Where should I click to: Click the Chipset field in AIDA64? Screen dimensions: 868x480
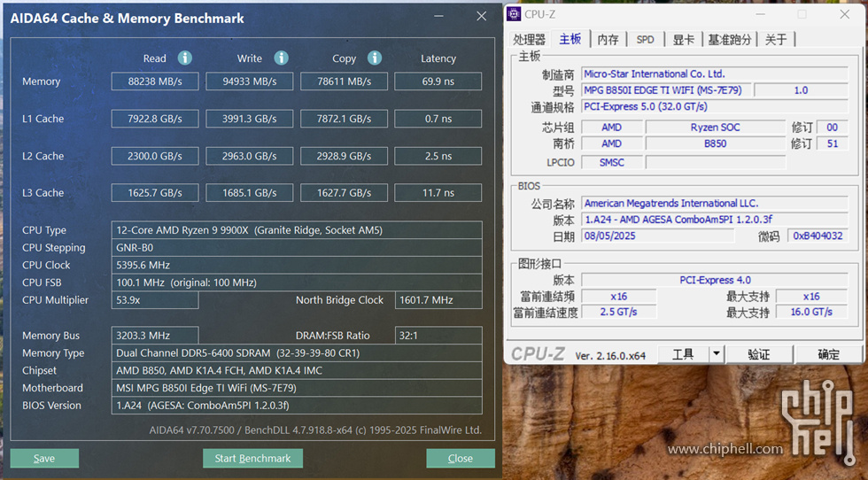(297, 370)
